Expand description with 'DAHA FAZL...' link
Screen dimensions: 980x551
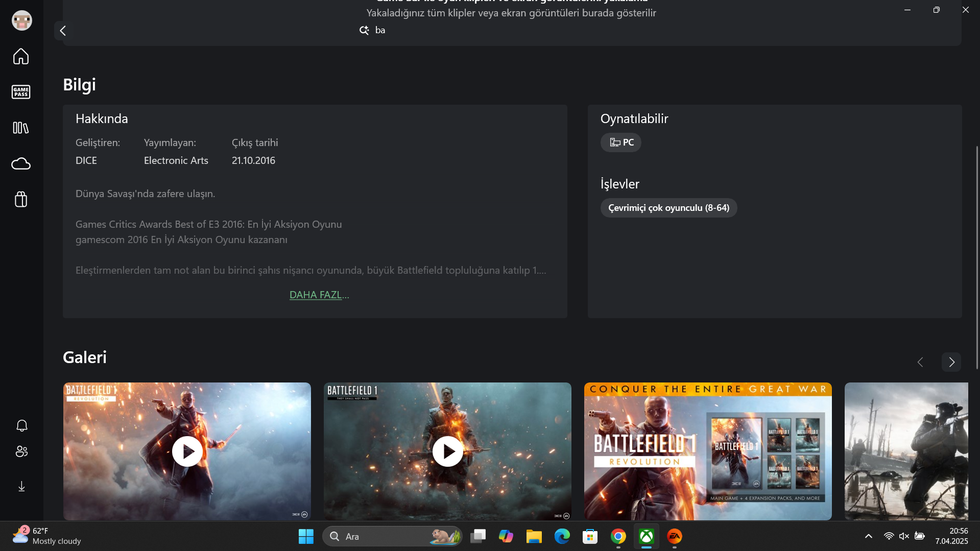coord(319,295)
